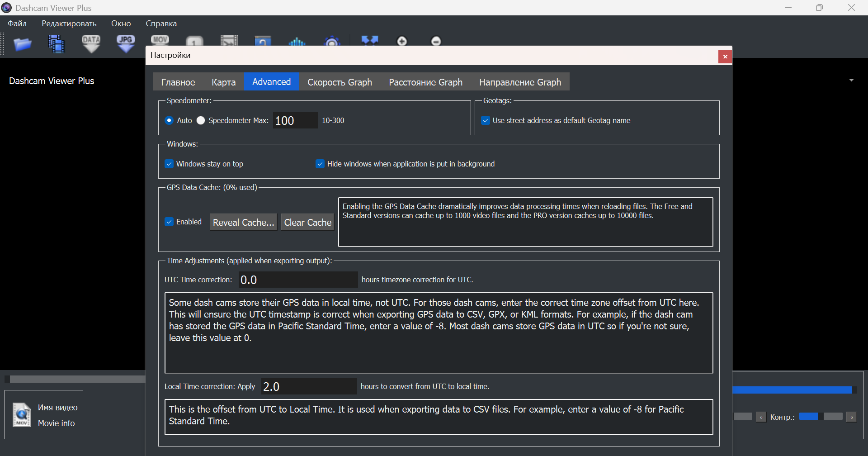Click the zoom-out minus toolbar icon
Viewport: 868px width, 456px height.
(x=436, y=41)
